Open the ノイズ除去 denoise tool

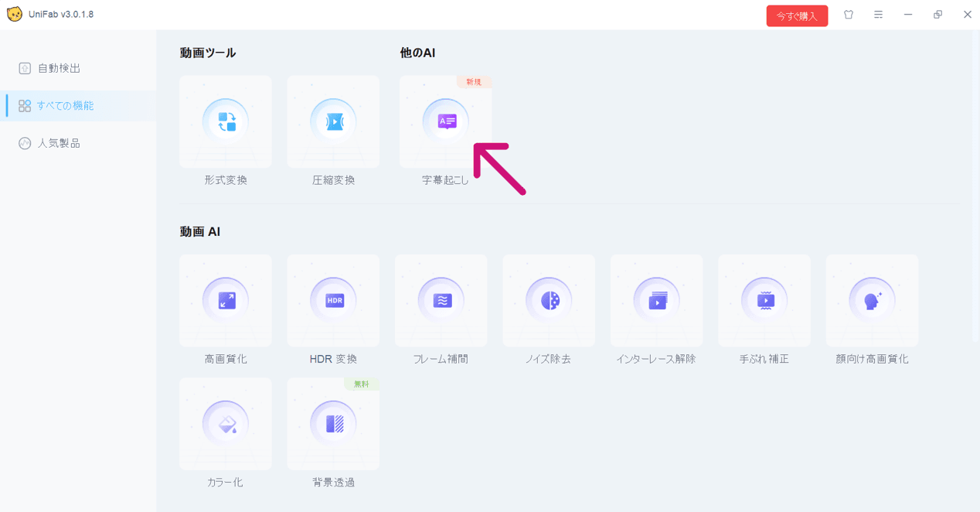point(549,301)
